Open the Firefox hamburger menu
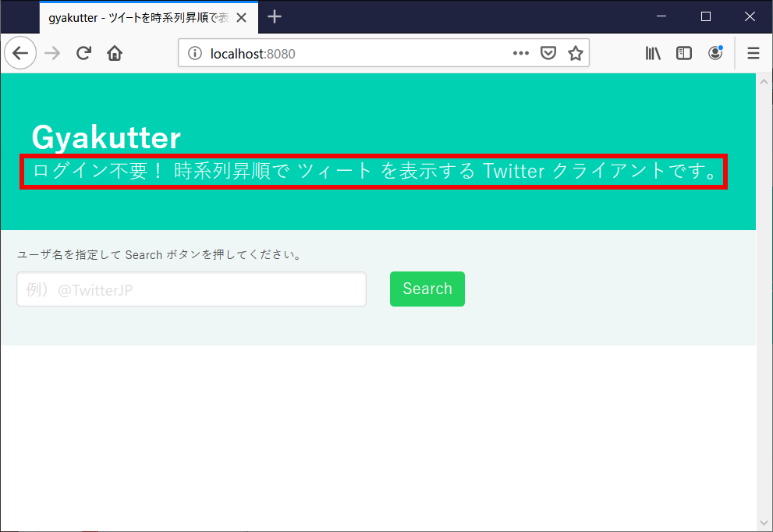The width and height of the screenshot is (773, 532). pos(753,52)
